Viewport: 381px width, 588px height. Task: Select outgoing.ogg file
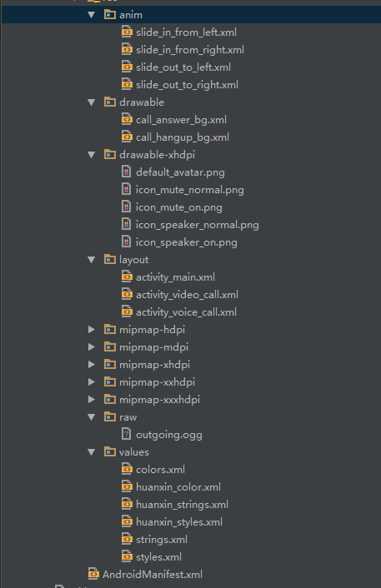[169, 435]
